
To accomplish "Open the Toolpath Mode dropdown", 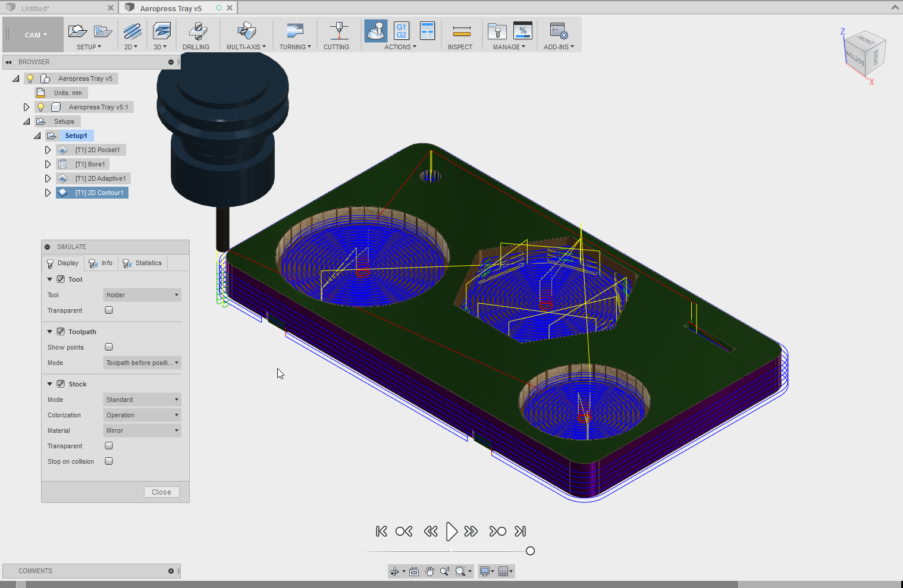I will tap(142, 363).
